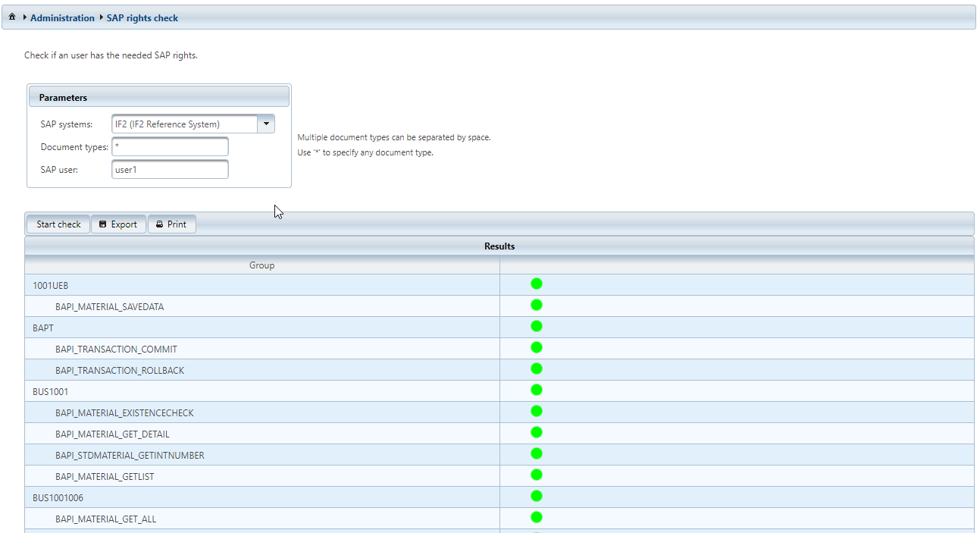Viewport: 980px width, 533px height.
Task: Click green status dot for BAPI_MATERIAL_GETLIST
Action: pyautogui.click(x=537, y=475)
